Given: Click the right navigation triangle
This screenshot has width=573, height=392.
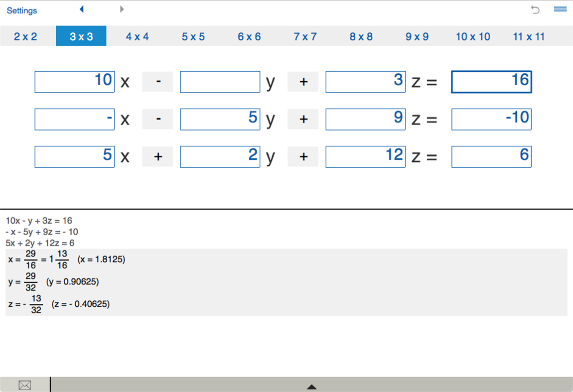Looking at the screenshot, I should (122, 9).
